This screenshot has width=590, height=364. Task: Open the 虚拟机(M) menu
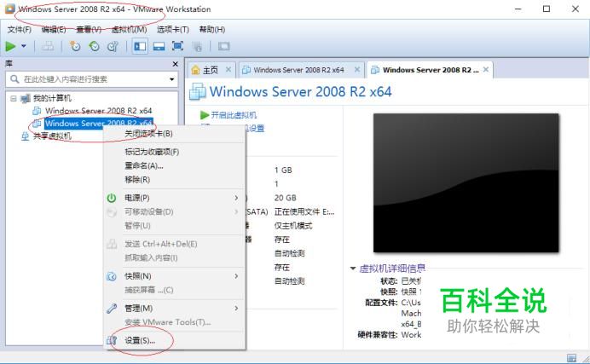click(129, 29)
